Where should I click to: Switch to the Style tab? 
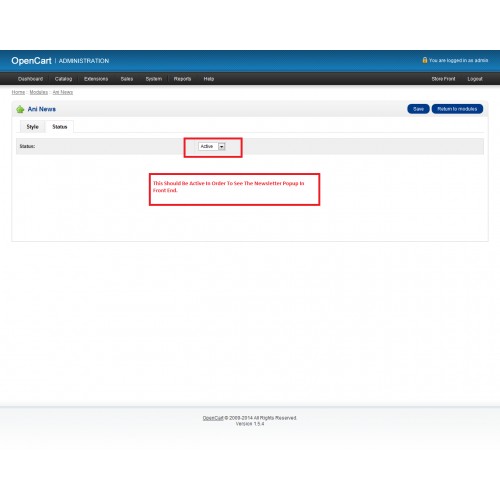click(x=32, y=127)
